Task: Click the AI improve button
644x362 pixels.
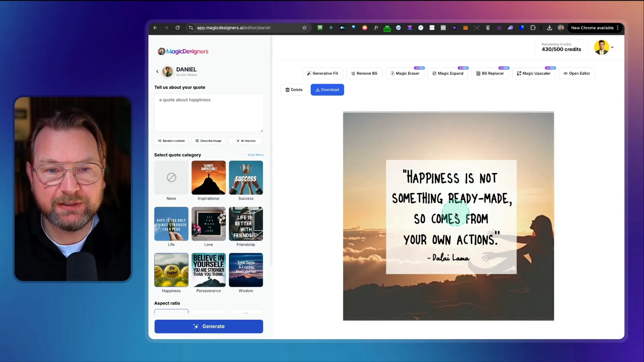Action: pyautogui.click(x=246, y=141)
